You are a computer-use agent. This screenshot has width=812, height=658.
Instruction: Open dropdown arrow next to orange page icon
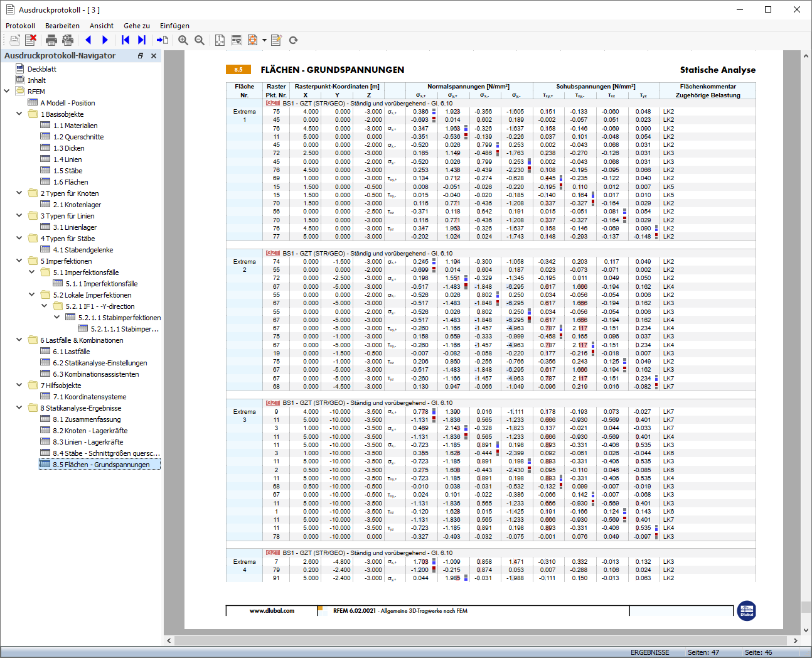tap(264, 40)
